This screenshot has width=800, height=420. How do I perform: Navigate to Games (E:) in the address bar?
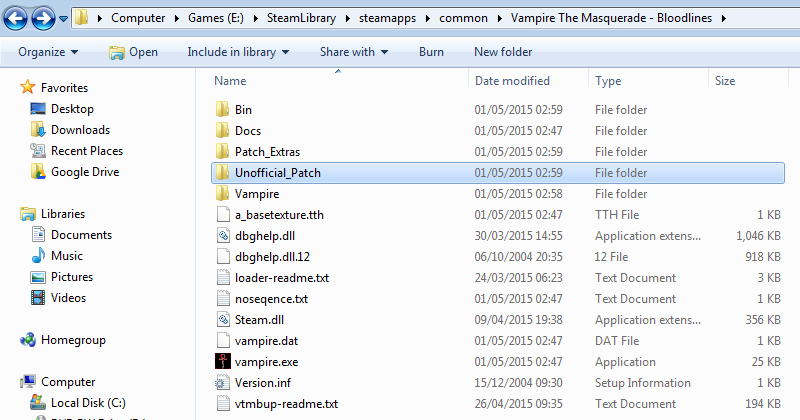pyautogui.click(x=215, y=18)
